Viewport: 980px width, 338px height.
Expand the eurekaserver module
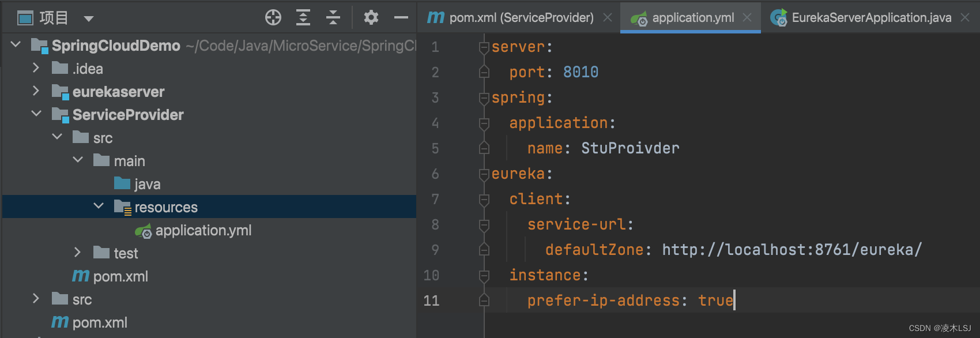point(36,91)
